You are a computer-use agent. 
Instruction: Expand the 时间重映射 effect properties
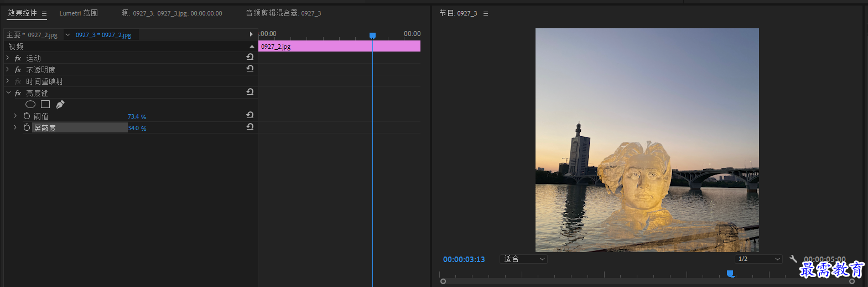8,81
